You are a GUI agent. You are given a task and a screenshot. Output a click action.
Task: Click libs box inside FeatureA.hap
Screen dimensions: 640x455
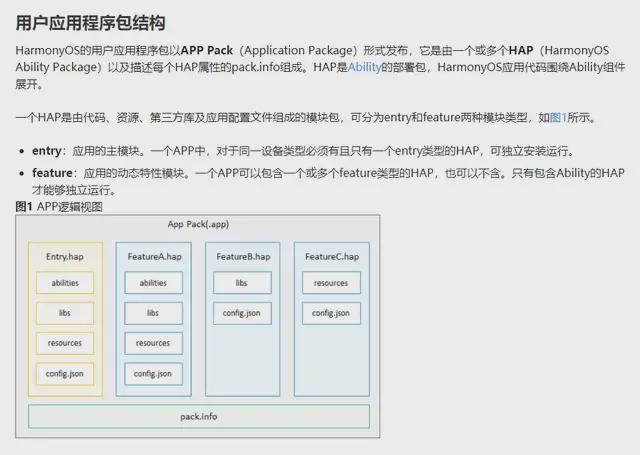(x=153, y=313)
